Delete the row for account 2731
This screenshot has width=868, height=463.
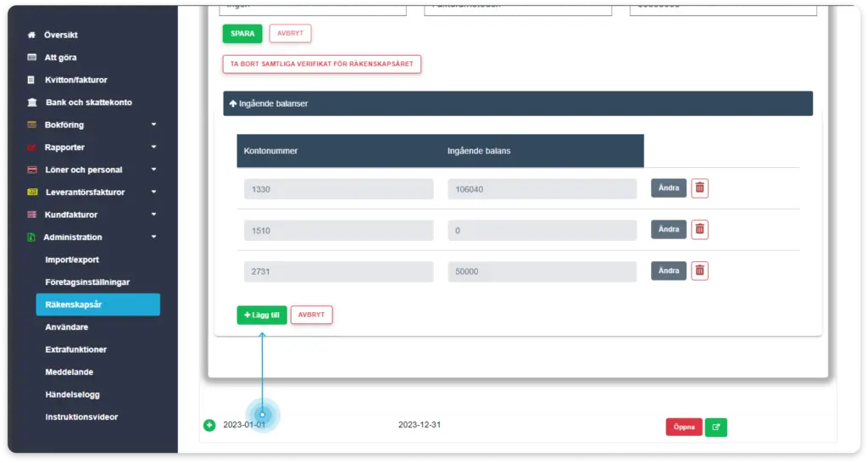pyautogui.click(x=699, y=271)
